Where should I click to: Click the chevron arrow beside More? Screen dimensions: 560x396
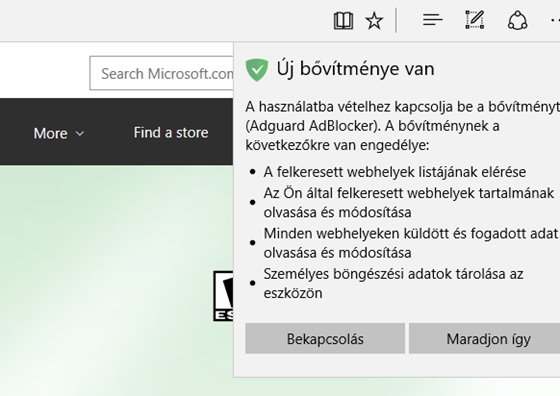pyautogui.click(x=80, y=133)
